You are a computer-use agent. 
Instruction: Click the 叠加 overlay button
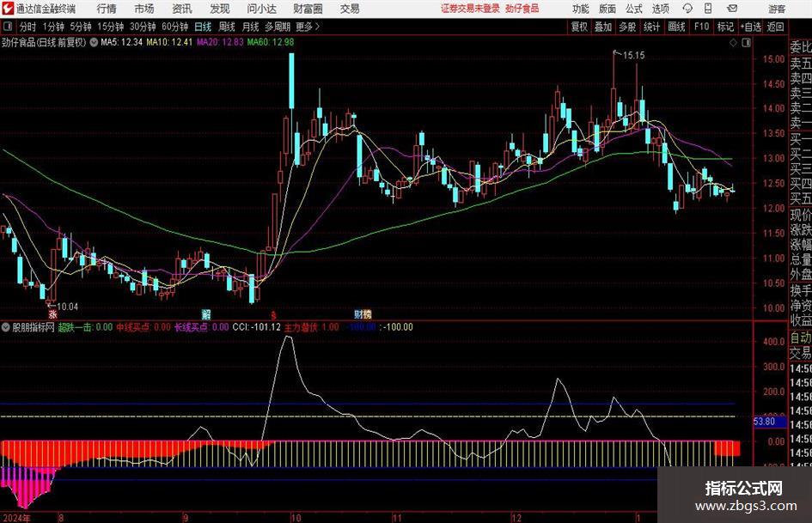(x=603, y=27)
